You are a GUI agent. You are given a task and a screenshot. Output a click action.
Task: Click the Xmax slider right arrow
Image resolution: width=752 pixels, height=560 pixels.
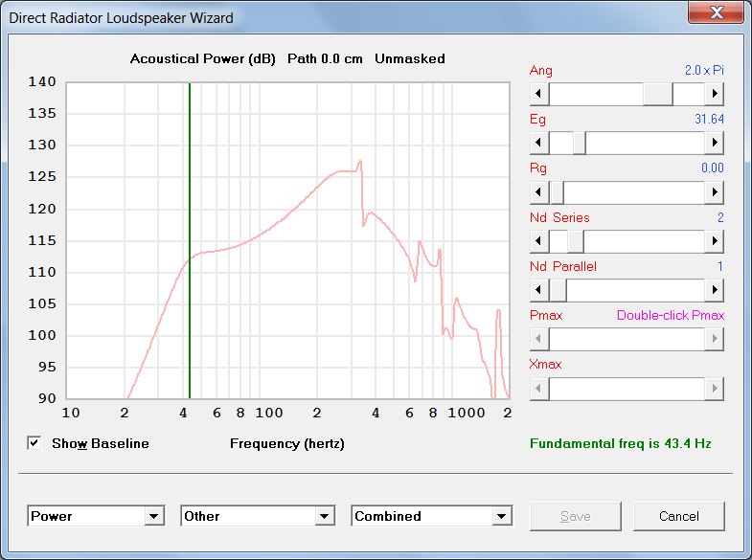[x=714, y=389]
